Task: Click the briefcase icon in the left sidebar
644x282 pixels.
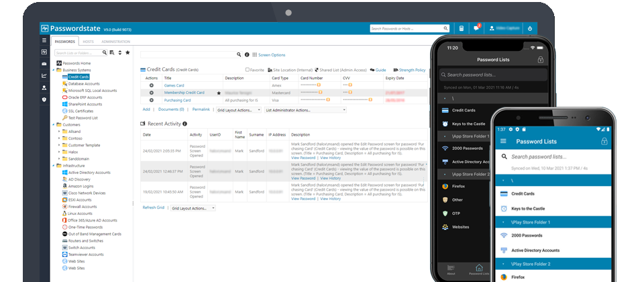Action: pyautogui.click(x=44, y=64)
